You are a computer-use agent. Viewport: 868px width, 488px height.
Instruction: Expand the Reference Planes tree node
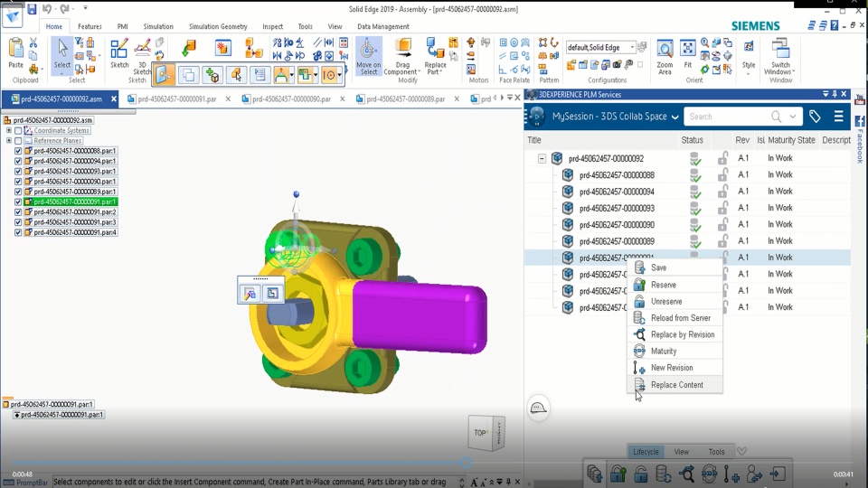[9, 141]
